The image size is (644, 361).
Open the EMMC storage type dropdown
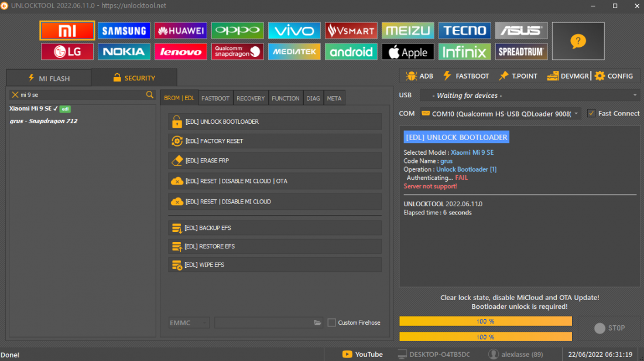point(189,323)
